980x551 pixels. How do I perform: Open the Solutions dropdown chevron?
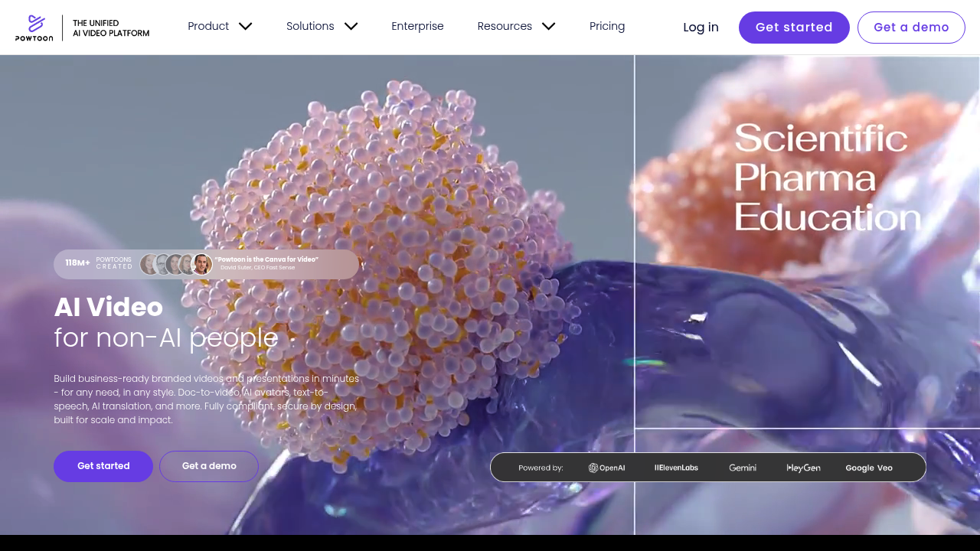351,27
